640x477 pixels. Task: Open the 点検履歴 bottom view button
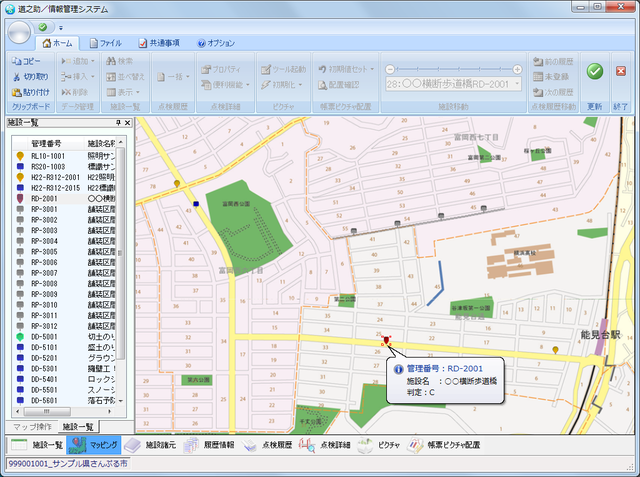click(268, 445)
